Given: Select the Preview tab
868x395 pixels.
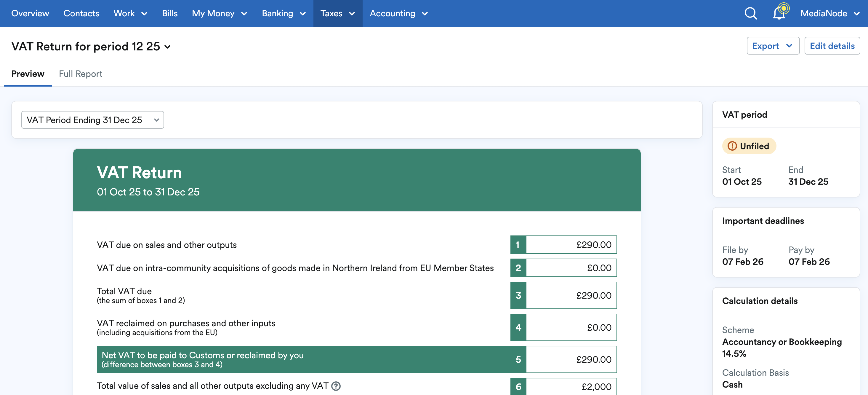Looking at the screenshot, I should tap(28, 74).
